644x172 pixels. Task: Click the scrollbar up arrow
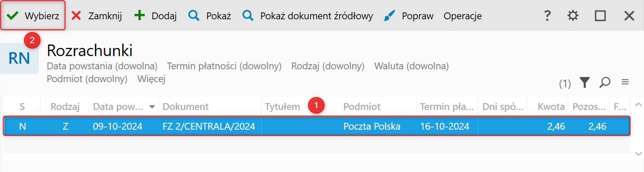pos(638,104)
